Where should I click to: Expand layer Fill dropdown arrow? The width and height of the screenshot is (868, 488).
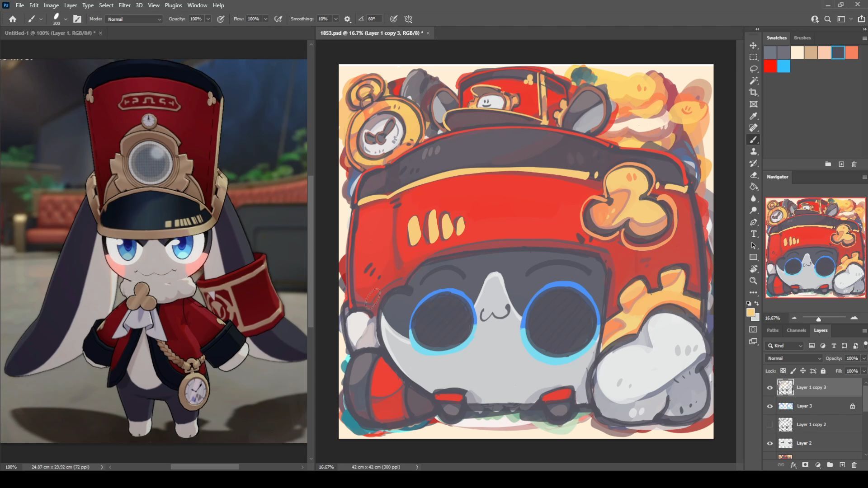click(864, 371)
